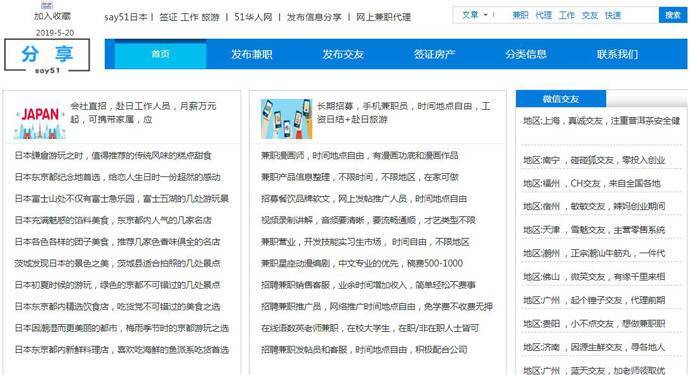Open the 地区:潮州 正宗潮汕牛筋丸 entry
690x375 pixels.
594,253
